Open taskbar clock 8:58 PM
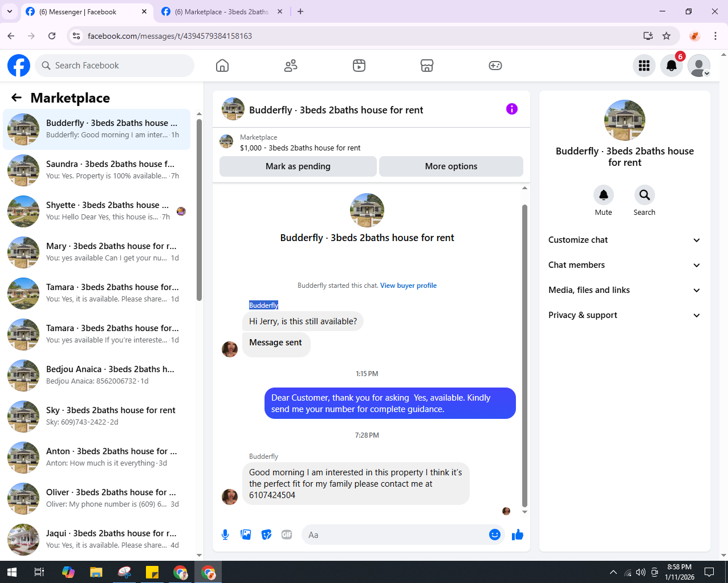This screenshot has height=583, width=728. click(x=680, y=572)
